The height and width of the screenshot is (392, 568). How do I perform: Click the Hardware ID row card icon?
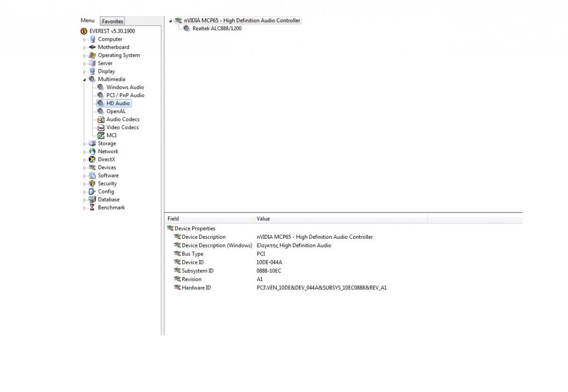178,288
